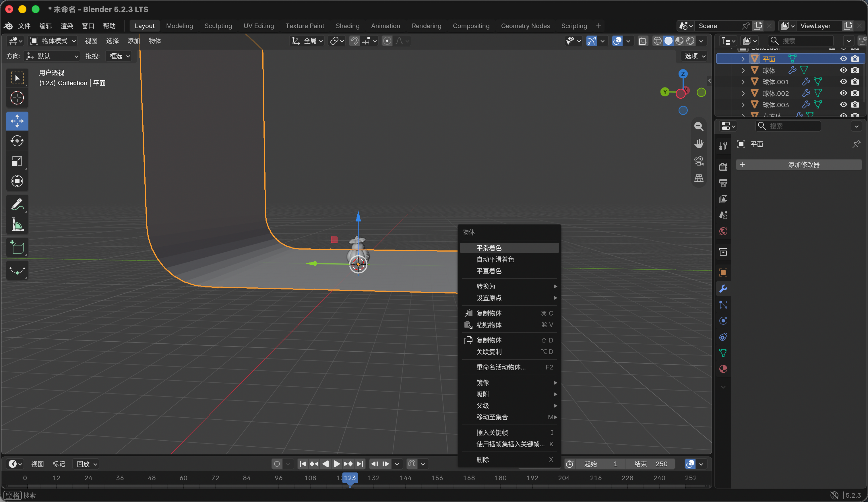This screenshot has height=502, width=868.
Task: Jump to the first frame
Action: click(303, 464)
